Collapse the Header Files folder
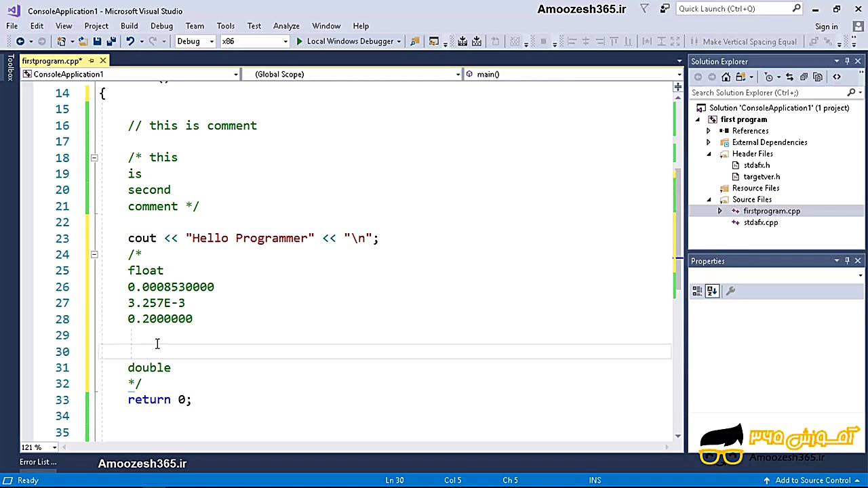The width and height of the screenshot is (868, 488). [709, 154]
